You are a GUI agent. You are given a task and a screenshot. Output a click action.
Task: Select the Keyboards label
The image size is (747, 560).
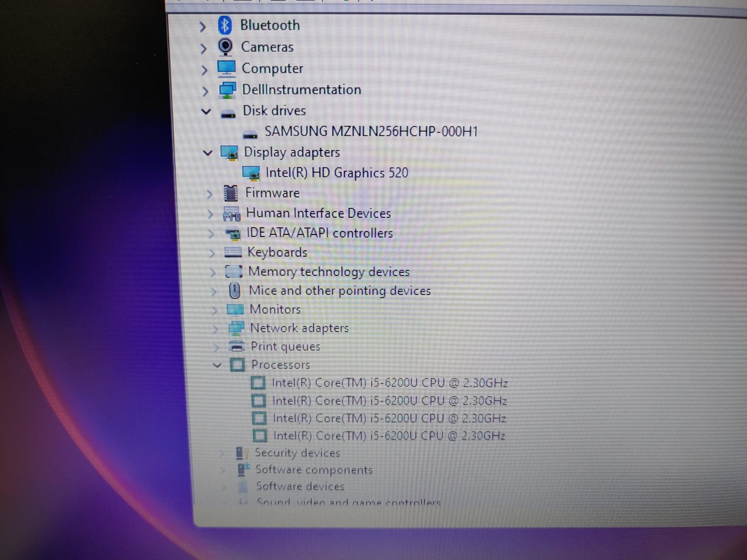pos(278,253)
